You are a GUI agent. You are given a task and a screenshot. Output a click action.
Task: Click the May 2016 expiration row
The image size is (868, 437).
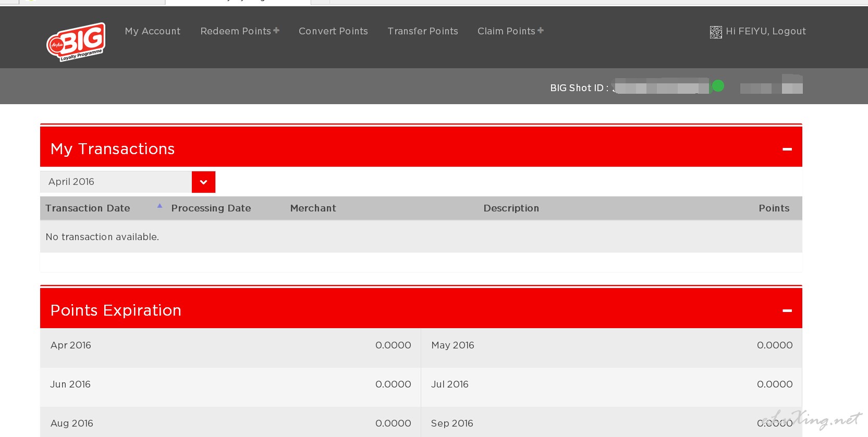(x=611, y=345)
